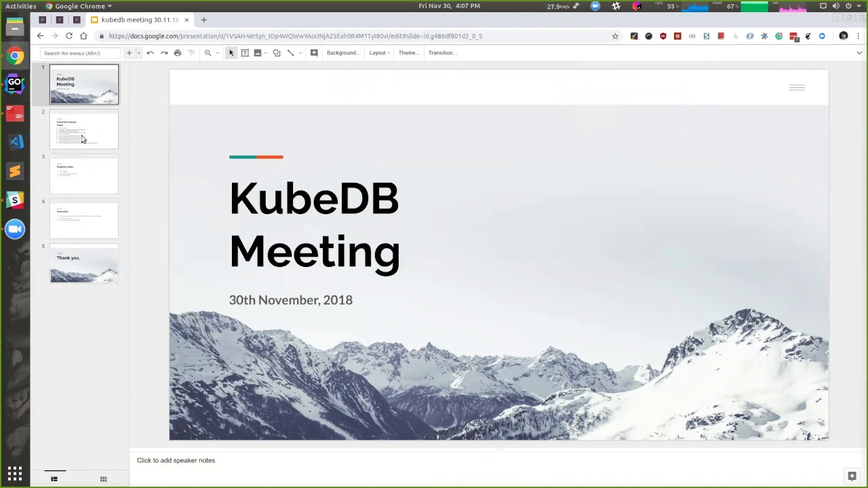The width and height of the screenshot is (868, 488).
Task: Click the Explore button at bottom right
Action: [852, 476]
